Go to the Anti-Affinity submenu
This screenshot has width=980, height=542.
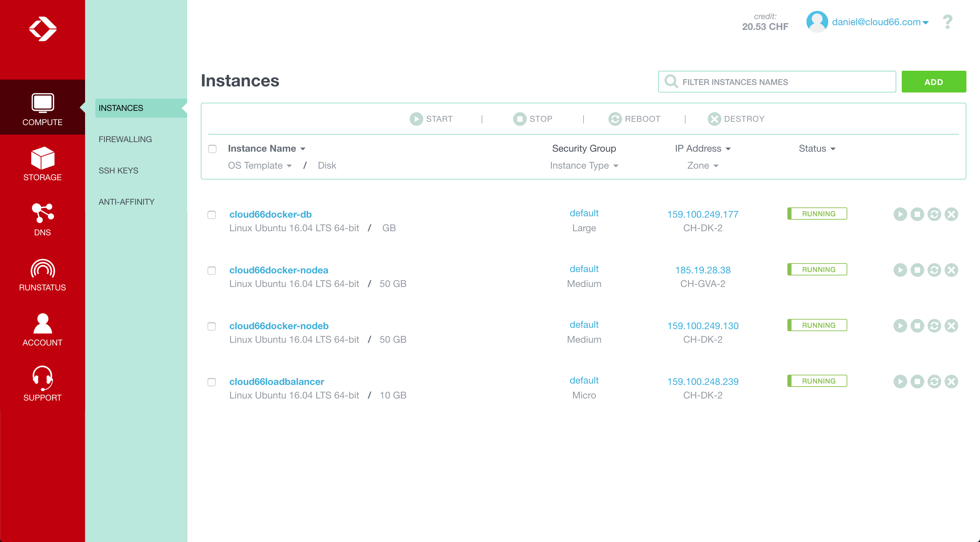(x=126, y=202)
